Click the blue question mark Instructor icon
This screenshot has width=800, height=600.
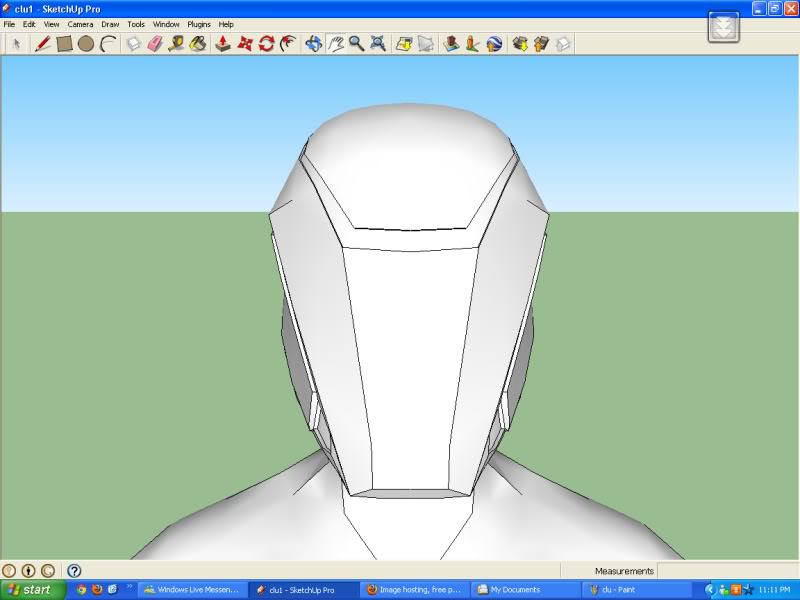[x=74, y=571]
